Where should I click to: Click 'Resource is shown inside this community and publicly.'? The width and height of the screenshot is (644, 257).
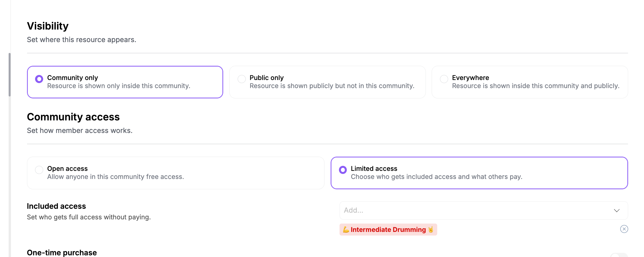[x=536, y=86]
